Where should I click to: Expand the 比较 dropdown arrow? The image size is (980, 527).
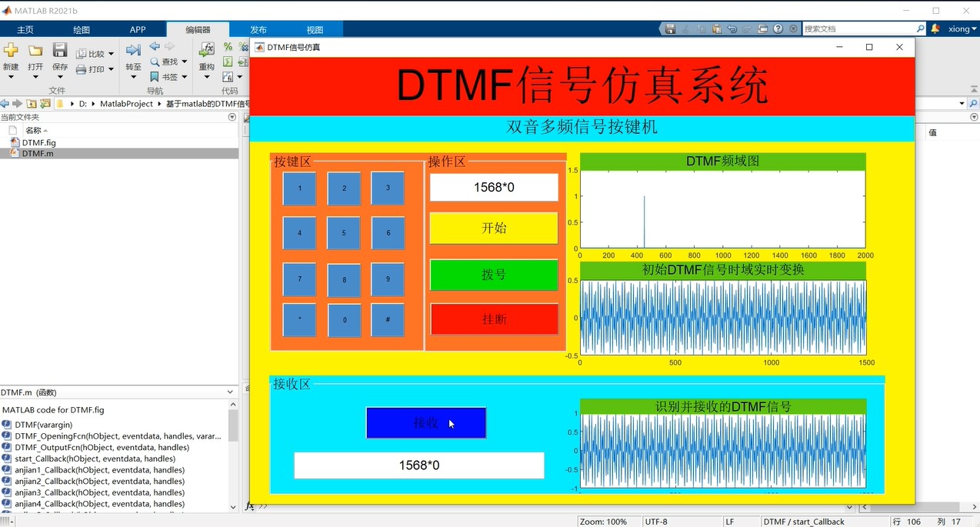point(111,54)
